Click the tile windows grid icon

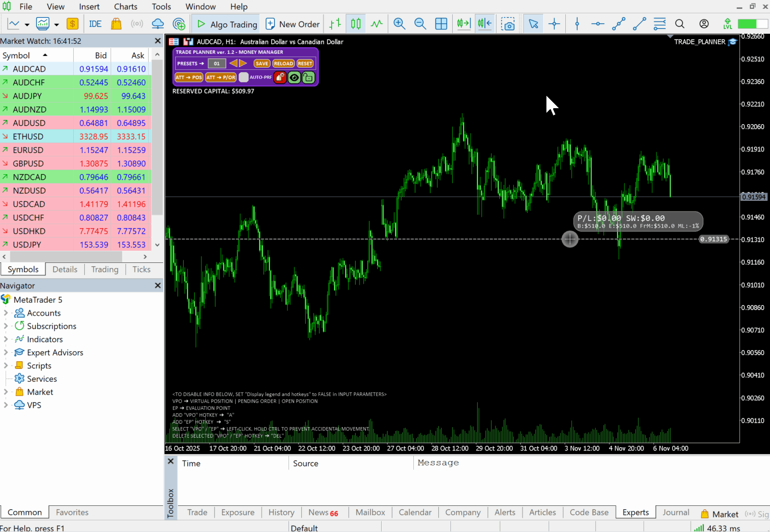pyautogui.click(x=441, y=23)
